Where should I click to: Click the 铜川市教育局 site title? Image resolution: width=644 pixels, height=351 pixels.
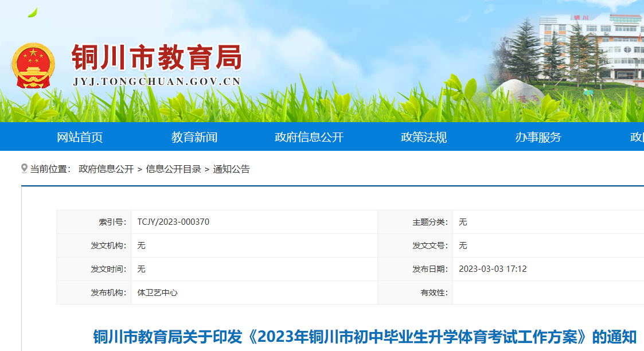(157, 58)
